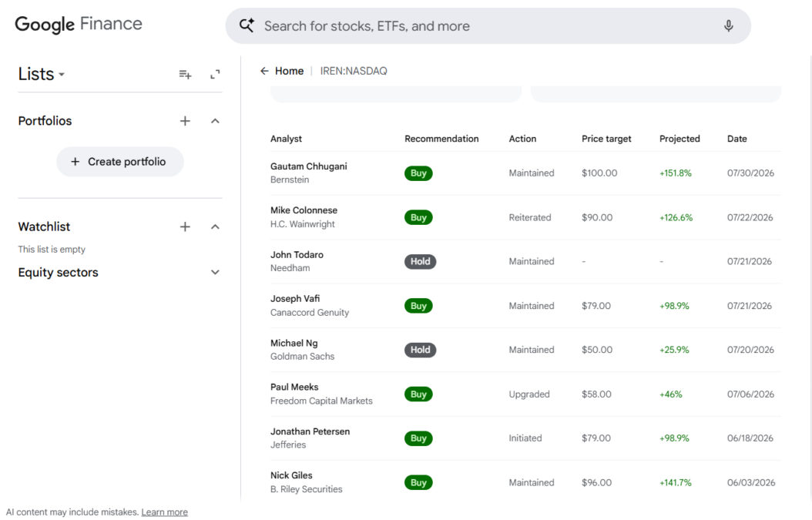The height and width of the screenshot is (520, 812).
Task: Add item to Watchlist via plus icon
Action: pos(185,226)
